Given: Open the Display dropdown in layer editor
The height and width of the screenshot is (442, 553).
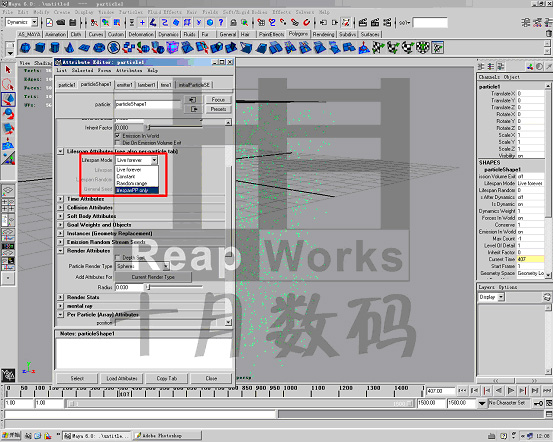Looking at the screenshot, I should (491, 297).
